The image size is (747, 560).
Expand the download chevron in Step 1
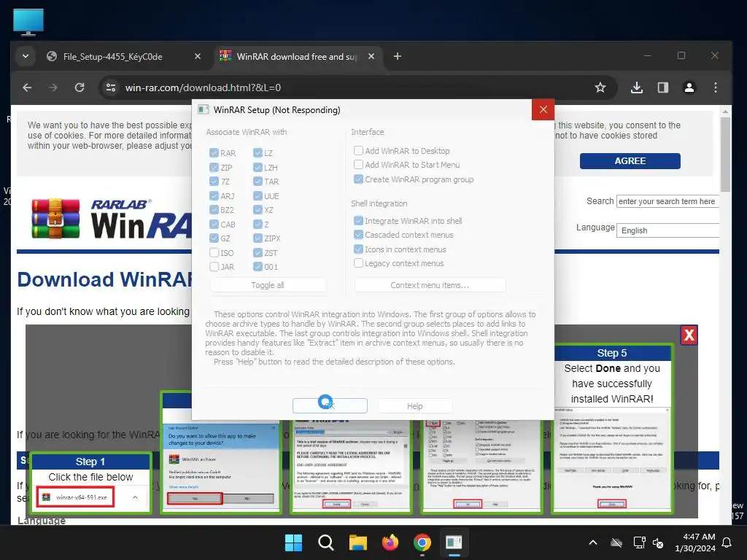(x=135, y=497)
